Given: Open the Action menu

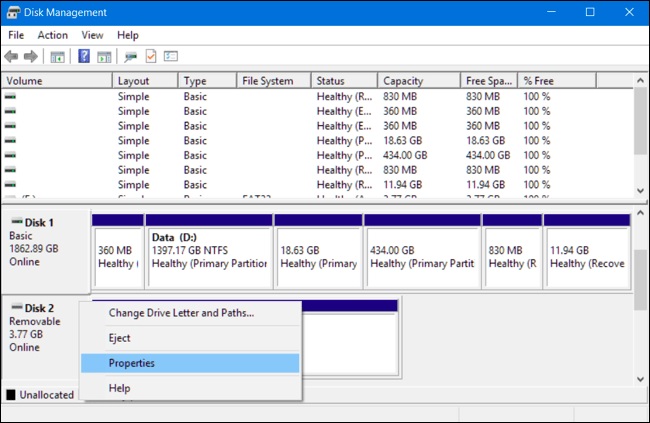Looking at the screenshot, I should [x=52, y=35].
